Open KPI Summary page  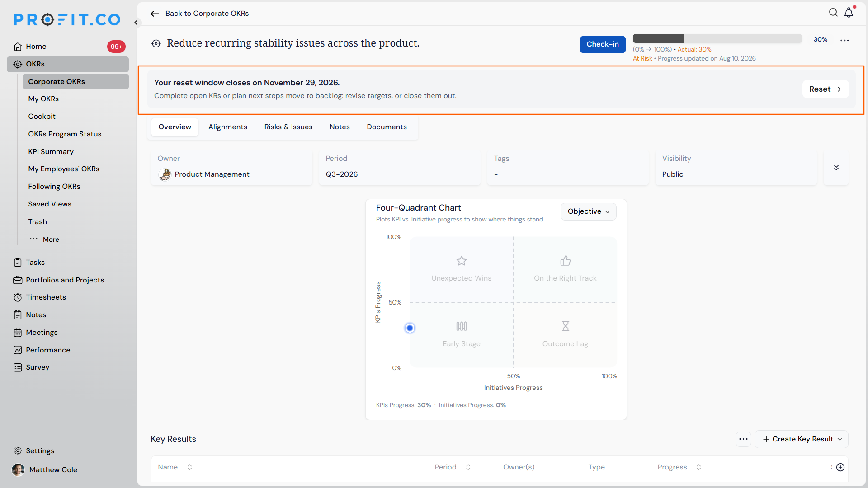(x=51, y=152)
